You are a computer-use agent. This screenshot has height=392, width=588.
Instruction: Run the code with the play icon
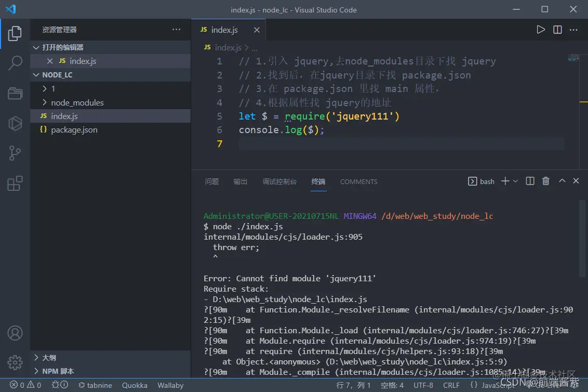tap(540, 30)
